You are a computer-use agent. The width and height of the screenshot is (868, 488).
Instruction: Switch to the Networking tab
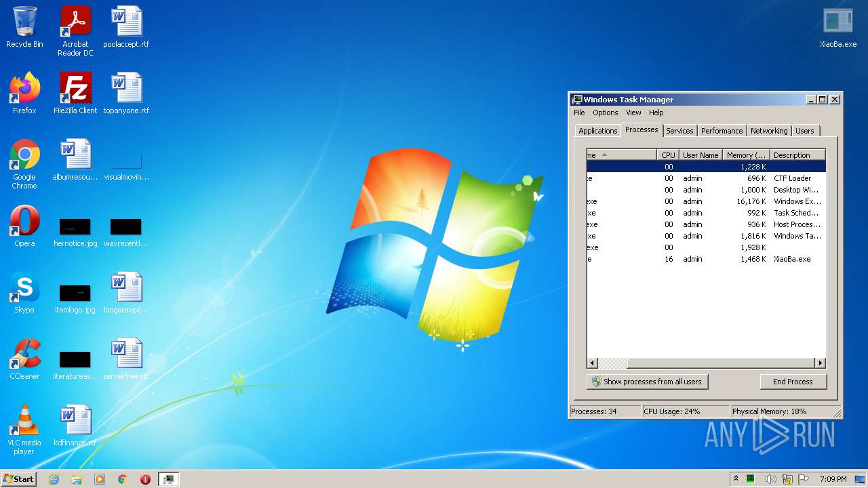pos(769,131)
